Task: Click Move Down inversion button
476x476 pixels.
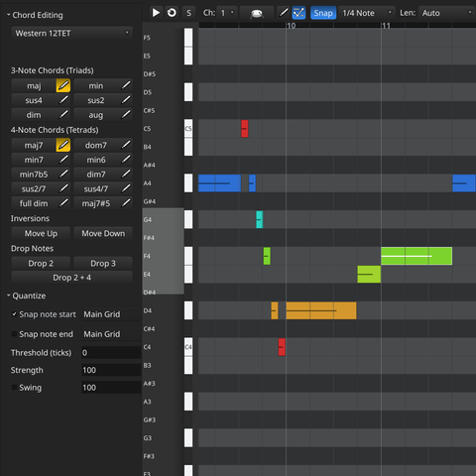Action: 103,233
